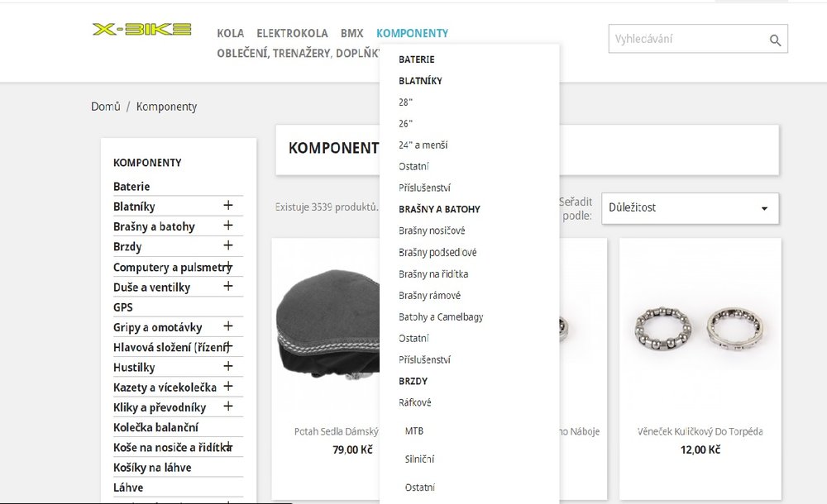Open the KOMPONENTY menu
The width and height of the screenshot is (827, 504).
coord(413,33)
